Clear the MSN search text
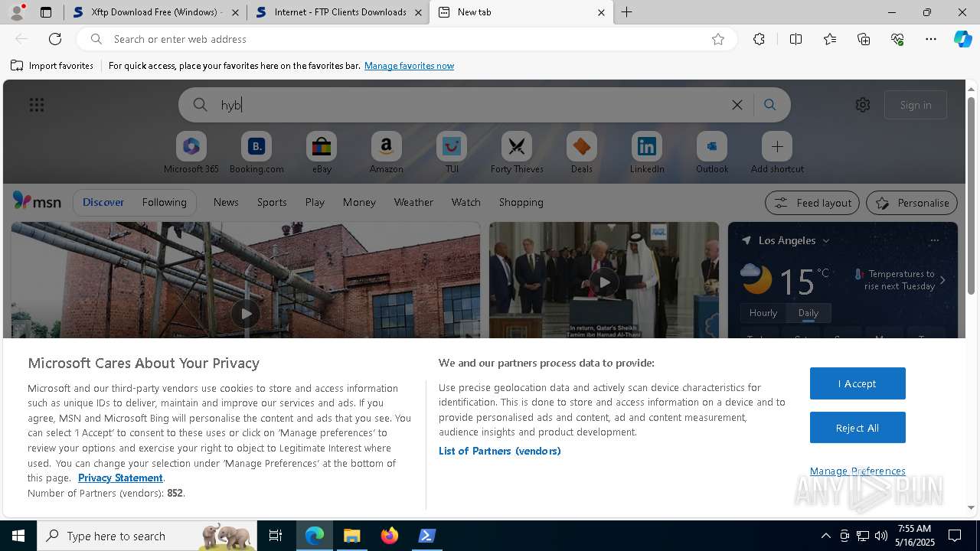 tap(737, 105)
